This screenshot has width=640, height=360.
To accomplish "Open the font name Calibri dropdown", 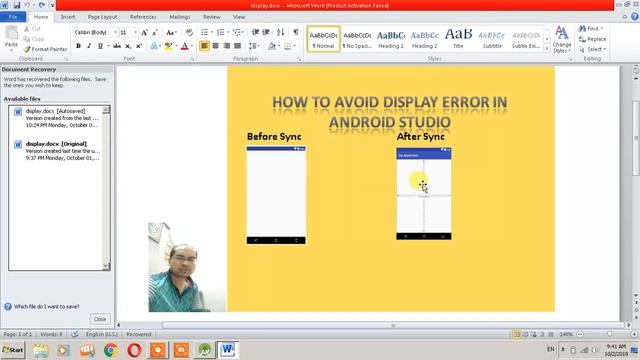I will pos(116,32).
